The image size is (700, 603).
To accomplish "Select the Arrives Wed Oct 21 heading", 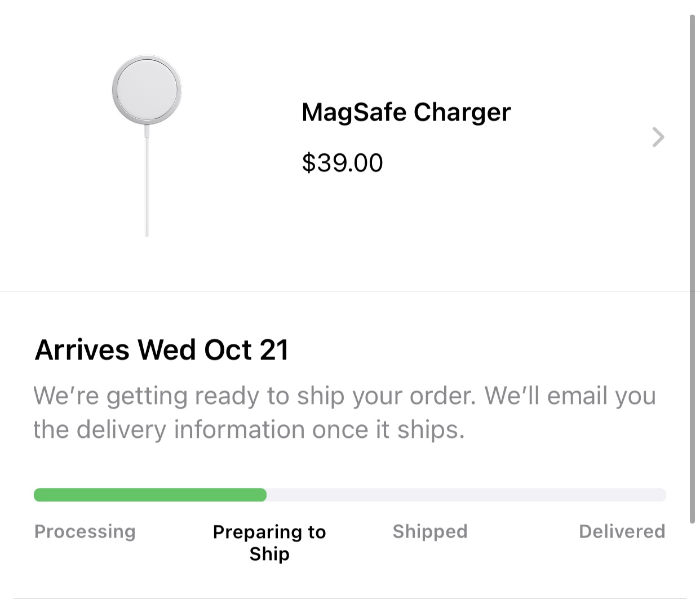I will [x=162, y=349].
